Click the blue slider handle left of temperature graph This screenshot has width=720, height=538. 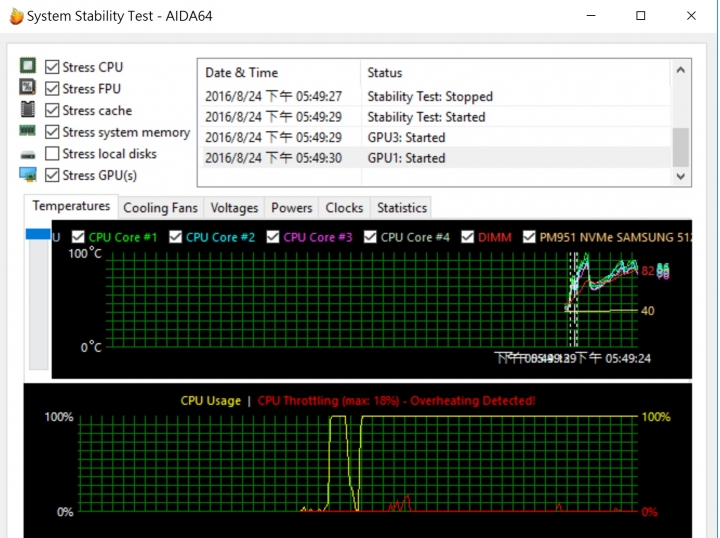coord(38,234)
